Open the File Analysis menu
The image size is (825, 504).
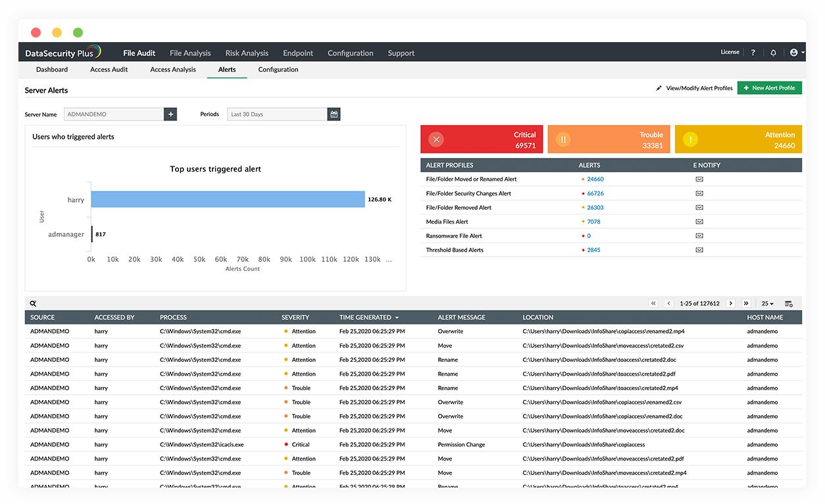pyautogui.click(x=190, y=53)
